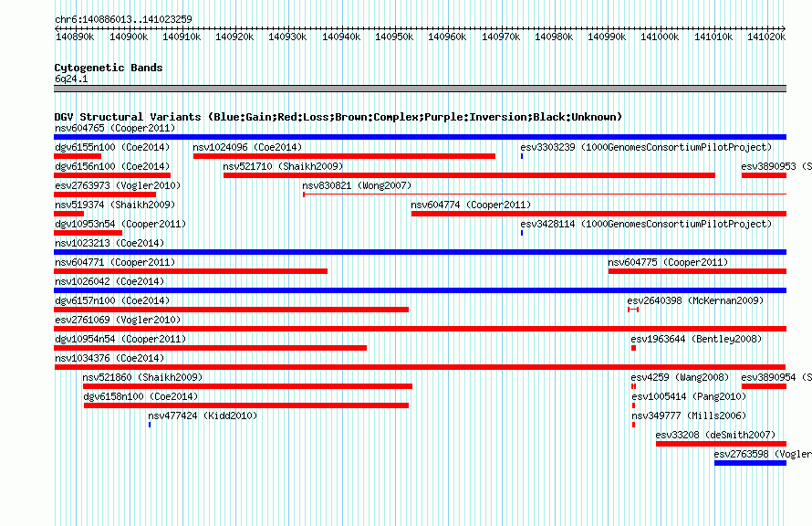
Task: Click the 140950k ruler position label
Action: coord(394,37)
